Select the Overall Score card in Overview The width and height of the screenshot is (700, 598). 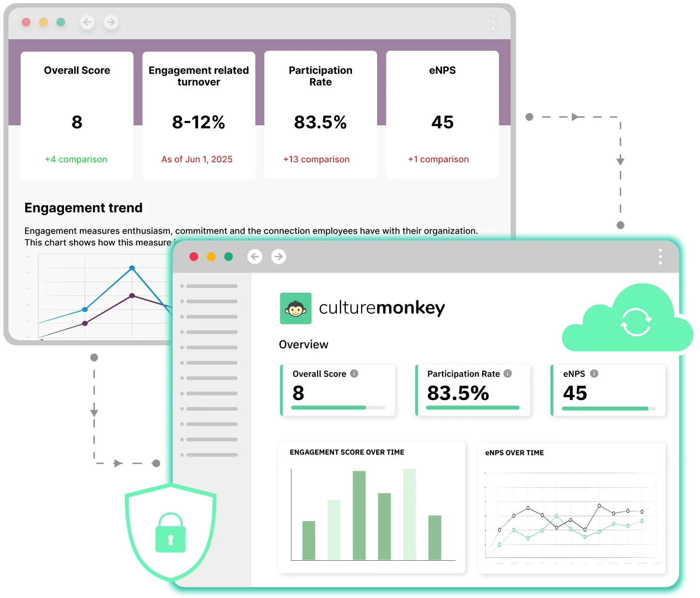(x=338, y=390)
